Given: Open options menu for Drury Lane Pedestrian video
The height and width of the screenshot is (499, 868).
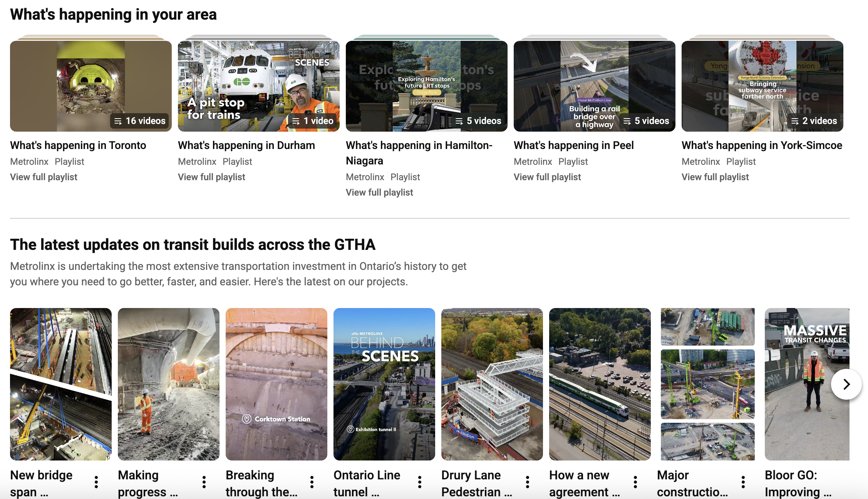Looking at the screenshot, I should coord(528,482).
